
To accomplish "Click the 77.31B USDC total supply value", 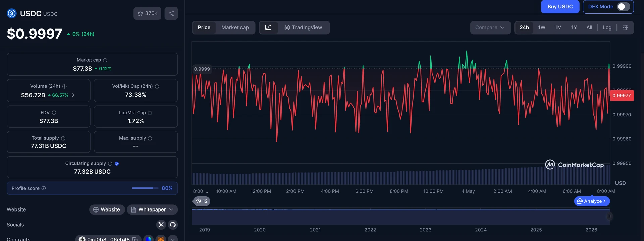I will coord(49,146).
